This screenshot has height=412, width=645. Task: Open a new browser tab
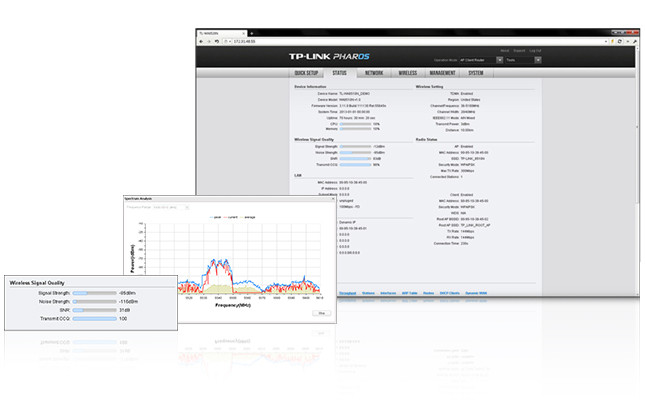tap(251, 32)
